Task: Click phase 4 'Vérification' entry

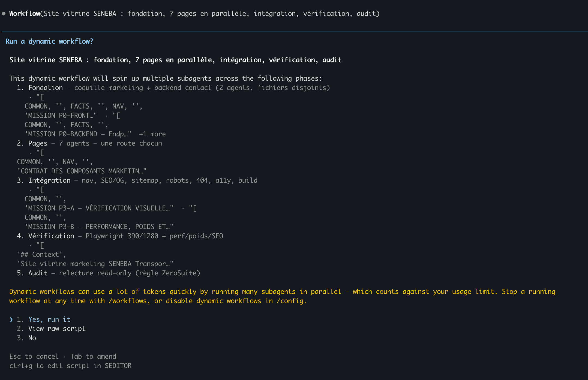Action: (x=120, y=236)
